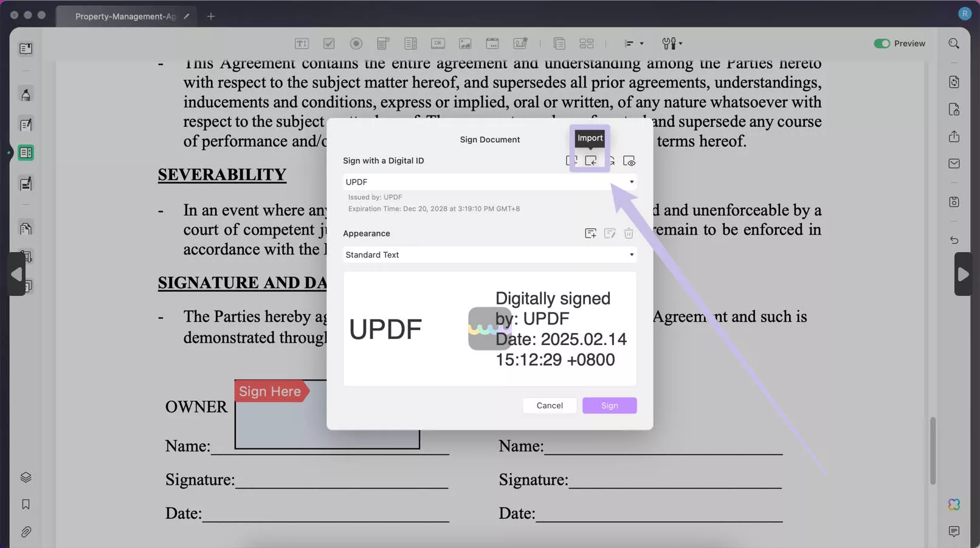Click the Save as Other icon in right sidebar
The height and width of the screenshot is (548, 980).
point(954,202)
